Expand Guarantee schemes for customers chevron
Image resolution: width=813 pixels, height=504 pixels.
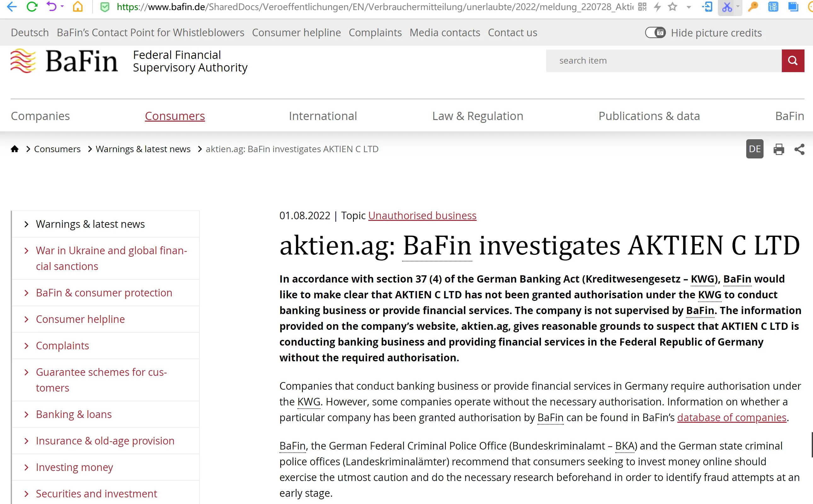tap(26, 372)
